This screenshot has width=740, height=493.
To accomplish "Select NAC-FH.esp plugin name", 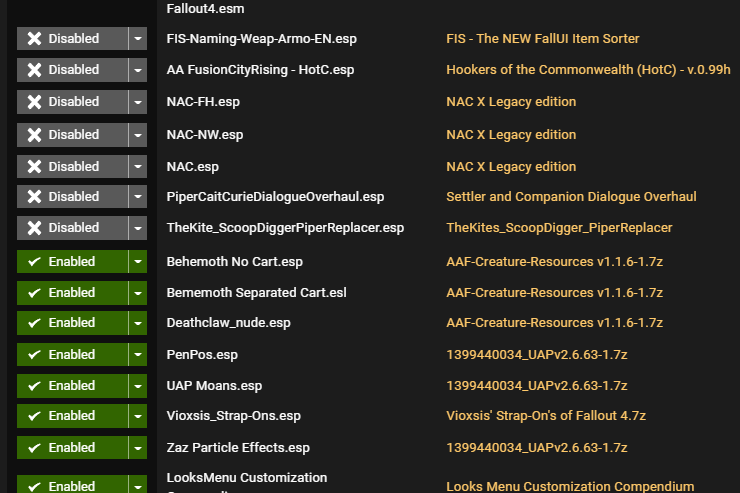I will tap(203, 102).
